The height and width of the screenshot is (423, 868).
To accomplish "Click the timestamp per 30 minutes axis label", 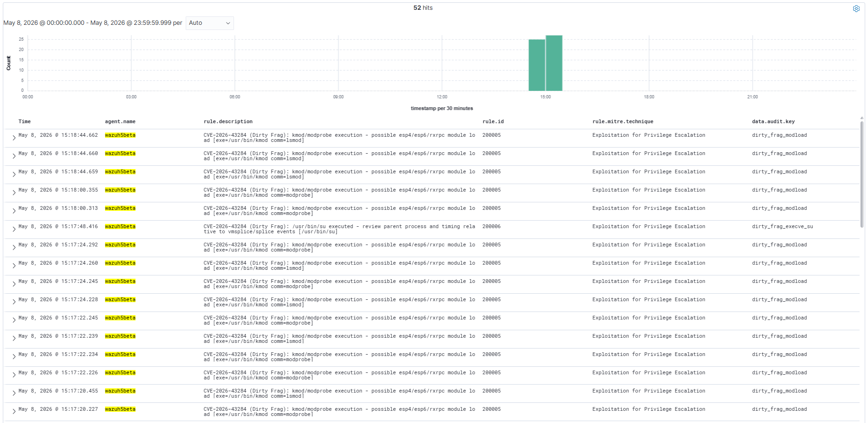I will (442, 108).
